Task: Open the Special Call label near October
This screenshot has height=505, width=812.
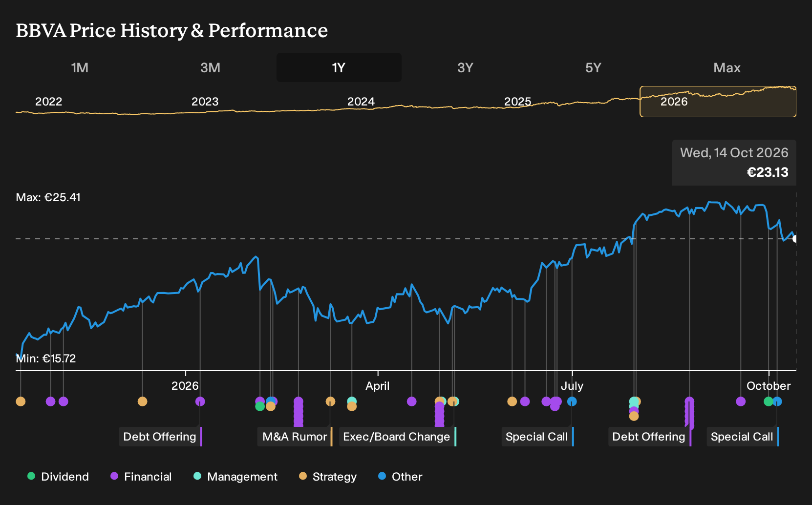Action: coord(743,437)
